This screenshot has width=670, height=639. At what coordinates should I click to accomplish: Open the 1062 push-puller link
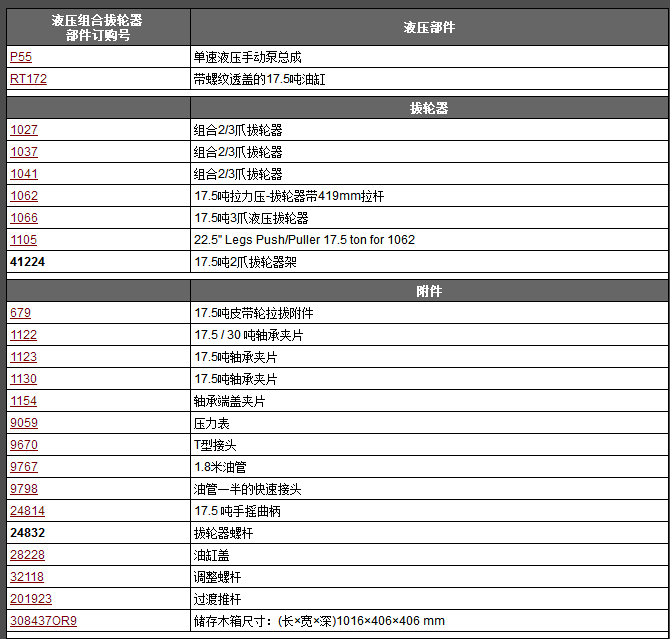click(24, 196)
